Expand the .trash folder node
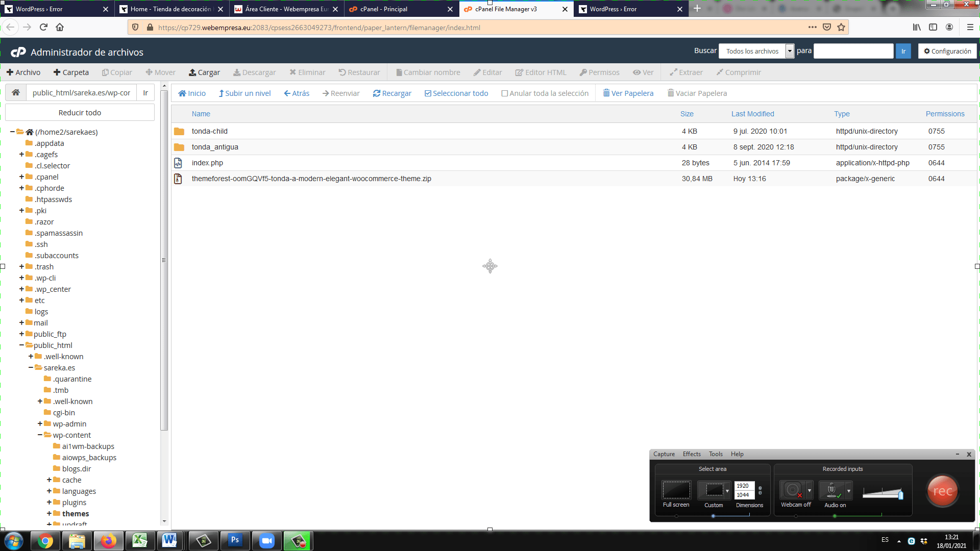 pyautogui.click(x=22, y=267)
